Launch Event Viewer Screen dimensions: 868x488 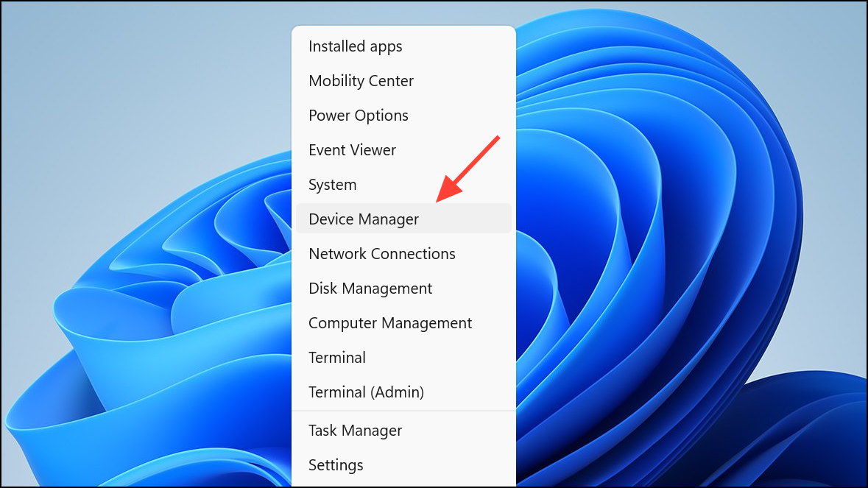click(403, 150)
